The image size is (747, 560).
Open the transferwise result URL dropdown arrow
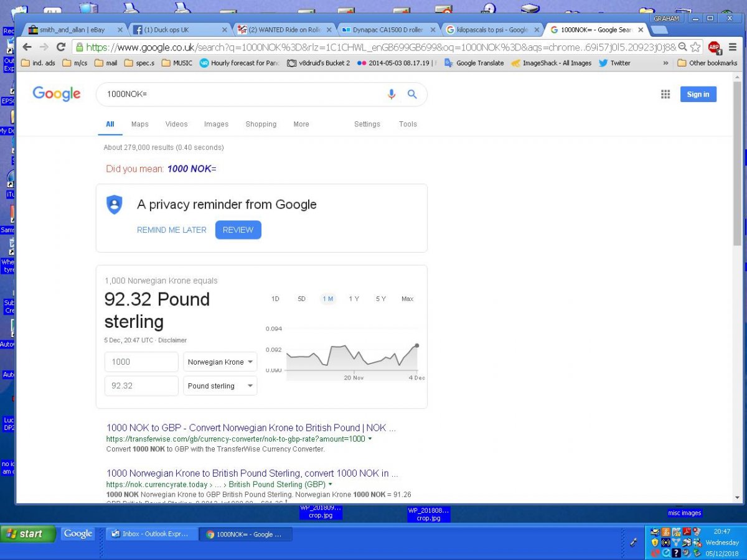370,439
